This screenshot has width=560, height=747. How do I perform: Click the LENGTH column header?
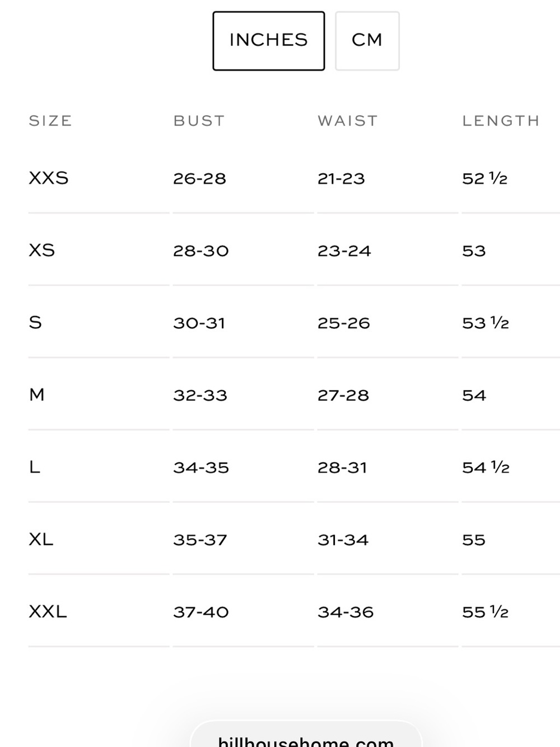[x=501, y=121]
